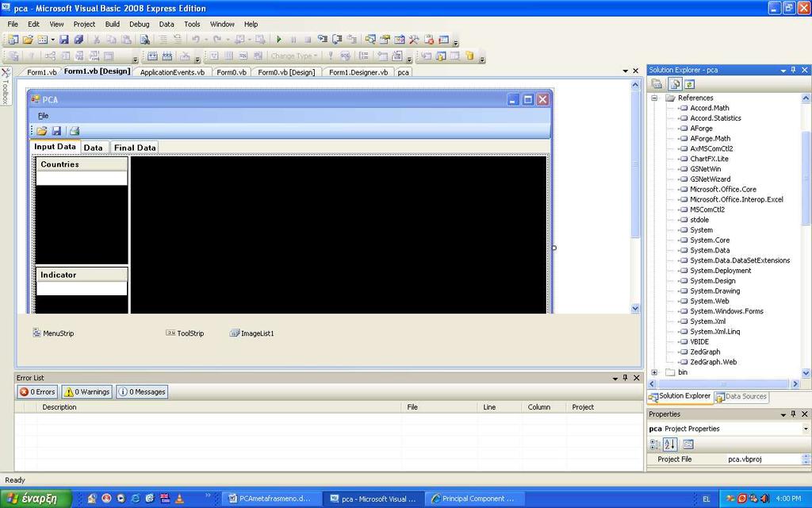Select the ZedGraph.Web reference

click(x=713, y=362)
